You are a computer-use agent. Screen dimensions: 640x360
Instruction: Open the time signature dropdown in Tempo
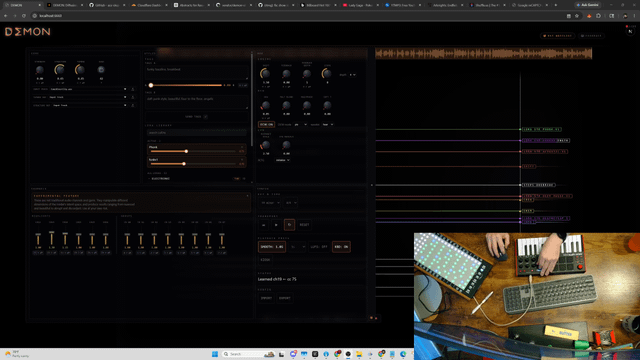(x=291, y=203)
